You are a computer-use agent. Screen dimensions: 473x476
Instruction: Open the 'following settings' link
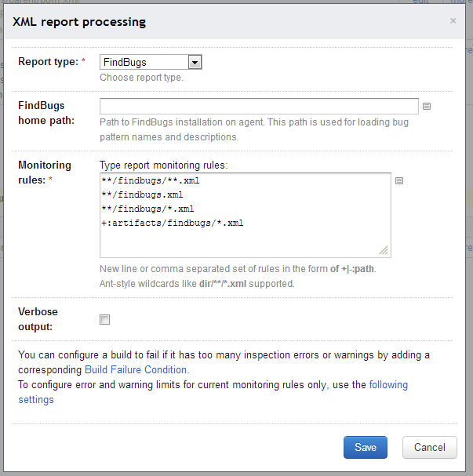point(388,385)
